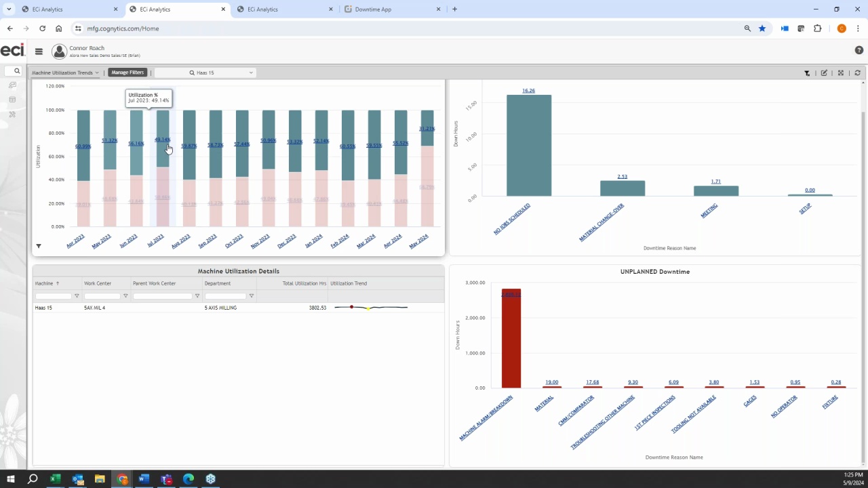Click the filter icon under Machine column
Screen dimensions: 868x488
(x=77, y=296)
